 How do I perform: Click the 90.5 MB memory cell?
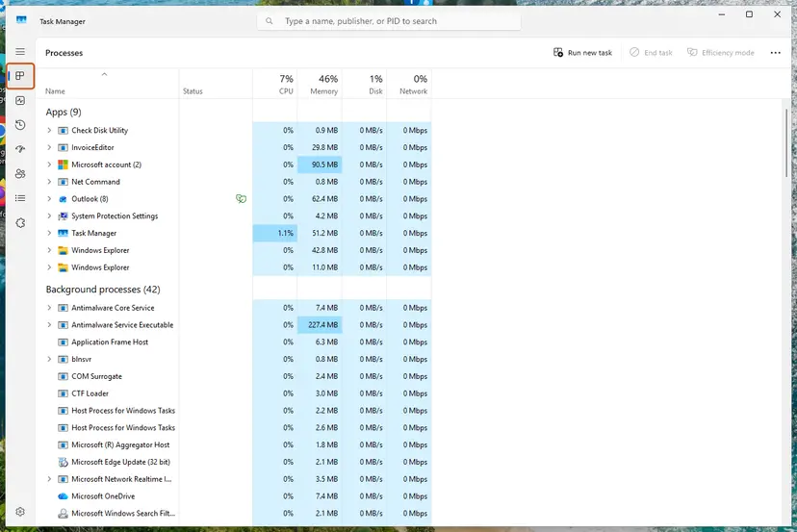pyautogui.click(x=320, y=165)
